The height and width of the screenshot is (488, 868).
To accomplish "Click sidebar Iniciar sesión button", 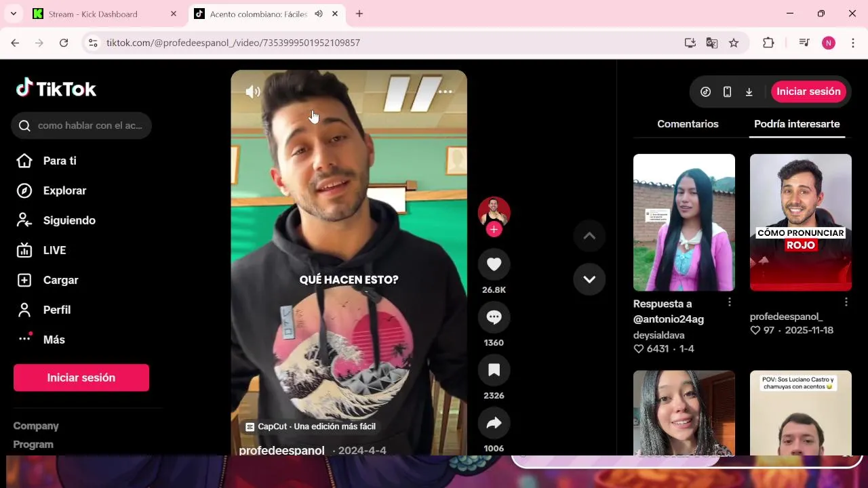I will (x=81, y=378).
